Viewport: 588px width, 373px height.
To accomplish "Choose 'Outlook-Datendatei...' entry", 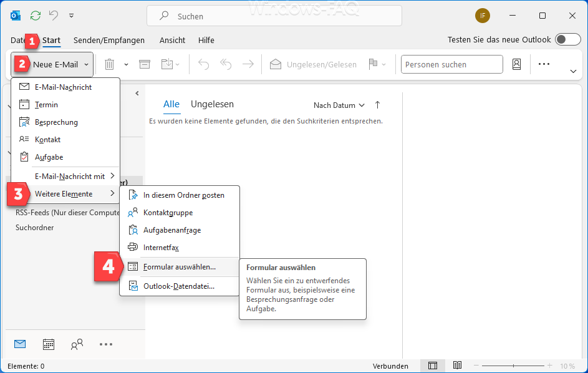I will click(179, 286).
